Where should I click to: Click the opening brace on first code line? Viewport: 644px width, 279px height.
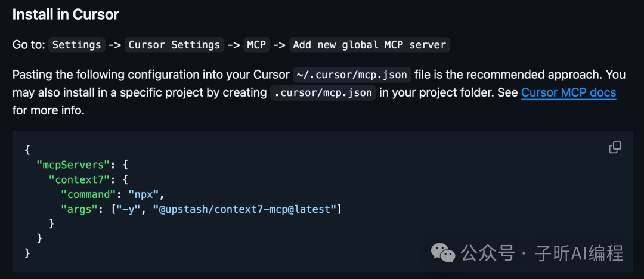pos(27,148)
